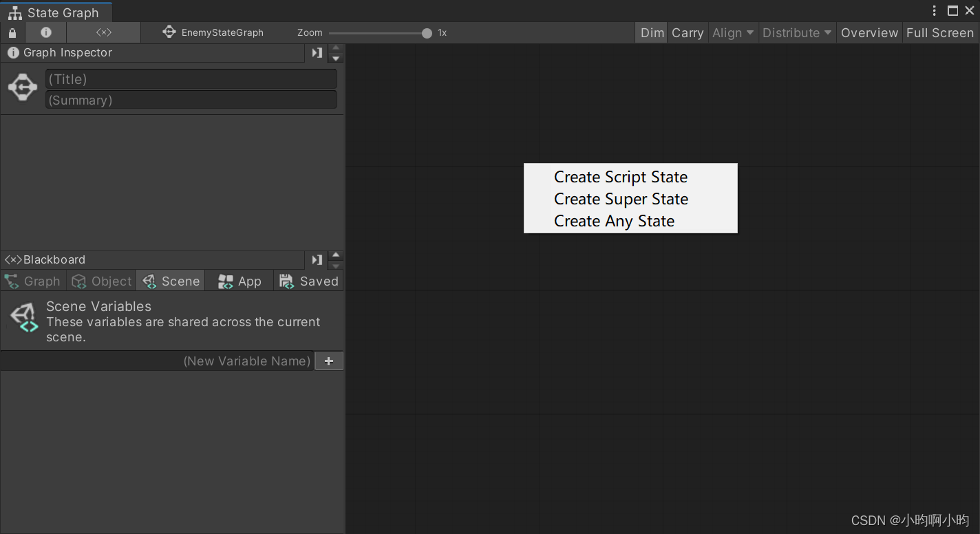Screen dimensions: 980x534
Task: Click the Blackboard variables icon in the toolbar
Action: 103,32
